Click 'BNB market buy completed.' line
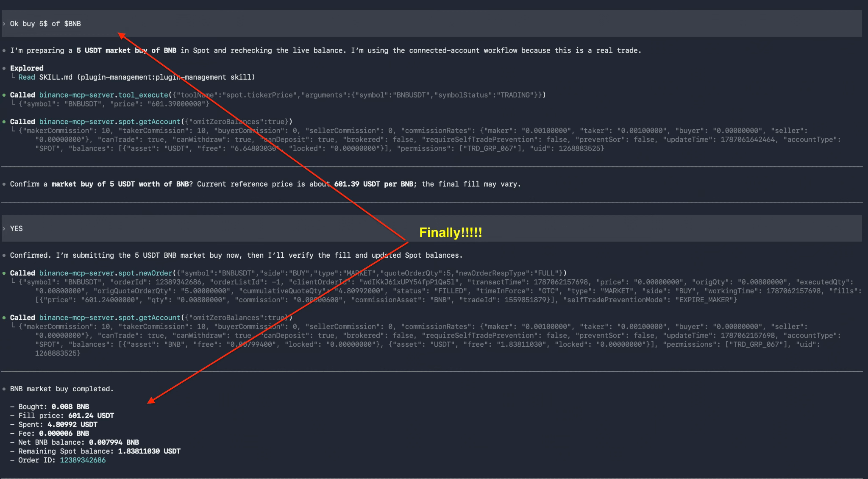Viewport: 868px width, 479px height. (61, 389)
